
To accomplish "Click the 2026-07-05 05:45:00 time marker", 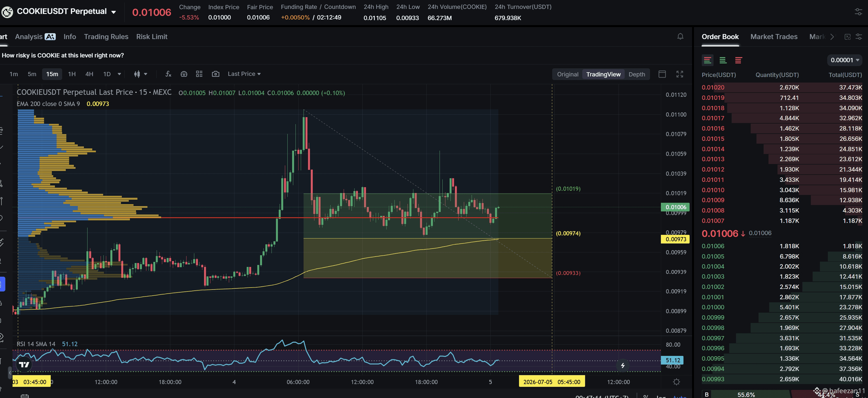I will click(x=552, y=382).
